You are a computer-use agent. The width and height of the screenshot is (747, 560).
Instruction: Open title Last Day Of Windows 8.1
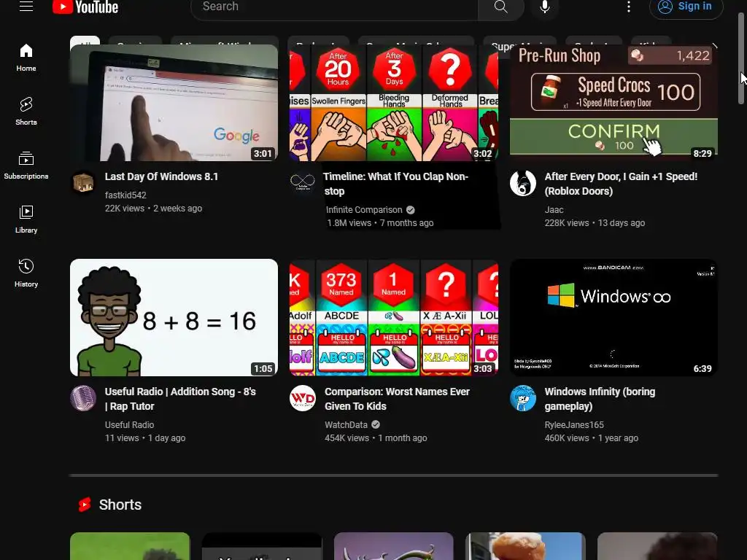[161, 176]
